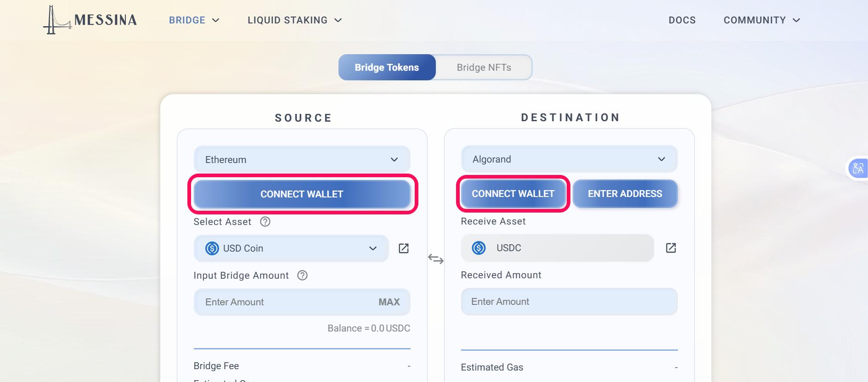The height and width of the screenshot is (382, 868).
Task: Click the Messina bridge logo
Action: (x=90, y=20)
